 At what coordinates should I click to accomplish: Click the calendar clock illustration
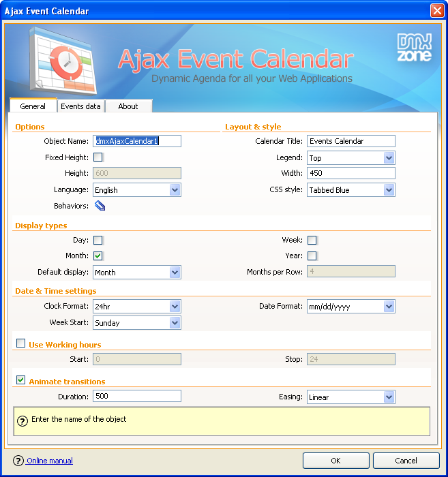[x=63, y=61]
